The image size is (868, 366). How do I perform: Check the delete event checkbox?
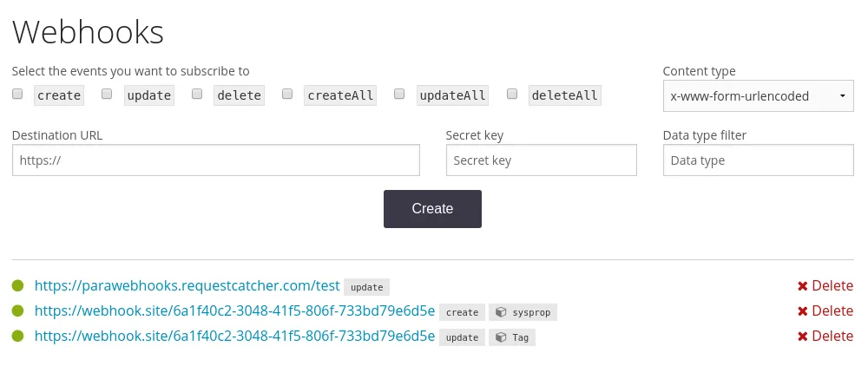click(197, 94)
